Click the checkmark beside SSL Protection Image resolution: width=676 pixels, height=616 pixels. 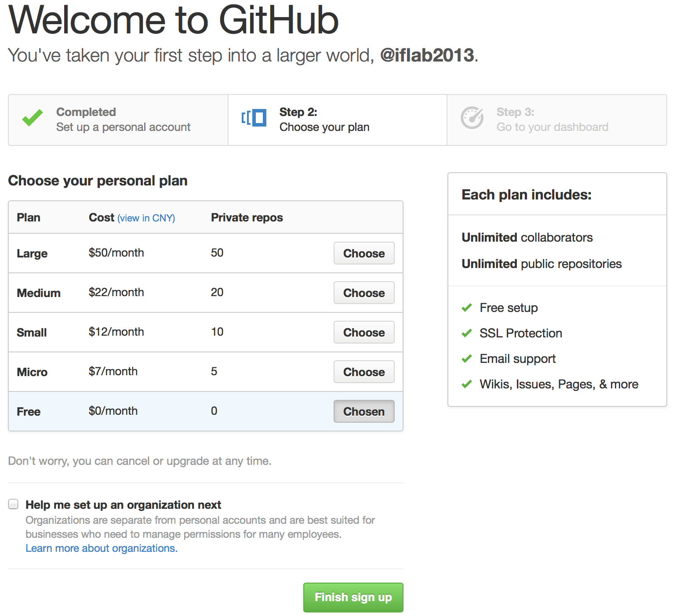(x=467, y=333)
